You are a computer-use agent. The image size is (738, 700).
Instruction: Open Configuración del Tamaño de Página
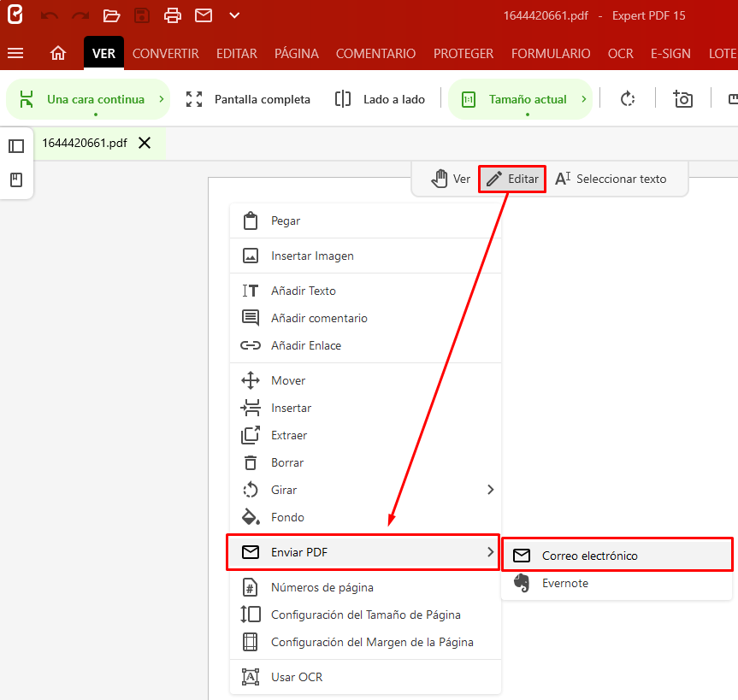pos(365,615)
